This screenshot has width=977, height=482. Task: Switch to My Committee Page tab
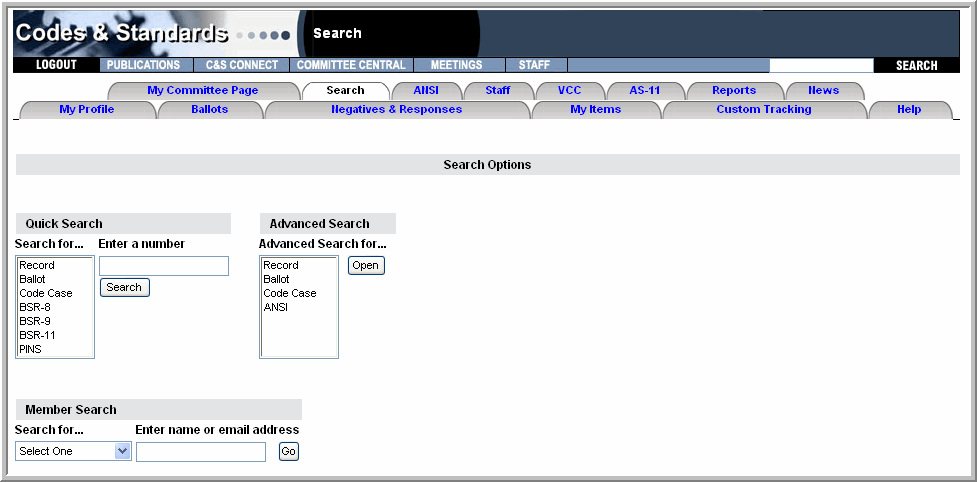pyautogui.click(x=202, y=90)
